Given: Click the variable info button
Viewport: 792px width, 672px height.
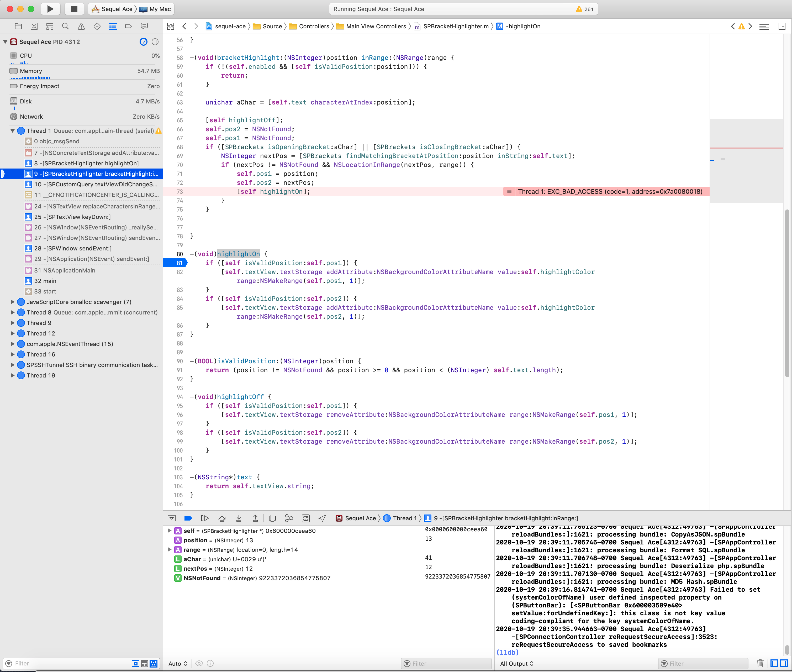Looking at the screenshot, I should 210,663.
